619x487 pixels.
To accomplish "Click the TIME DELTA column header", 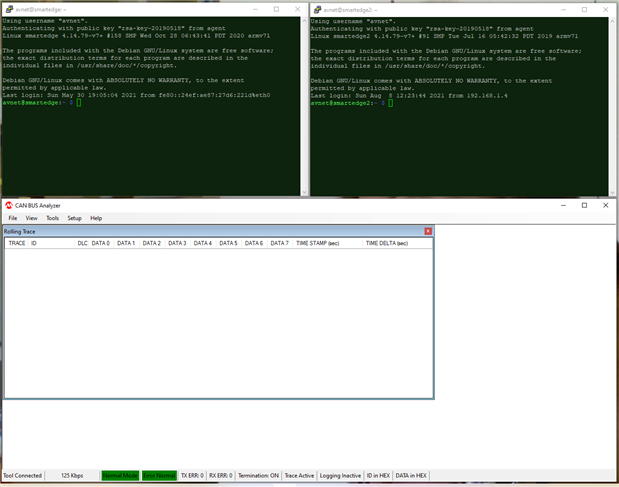I will [x=386, y=243].
